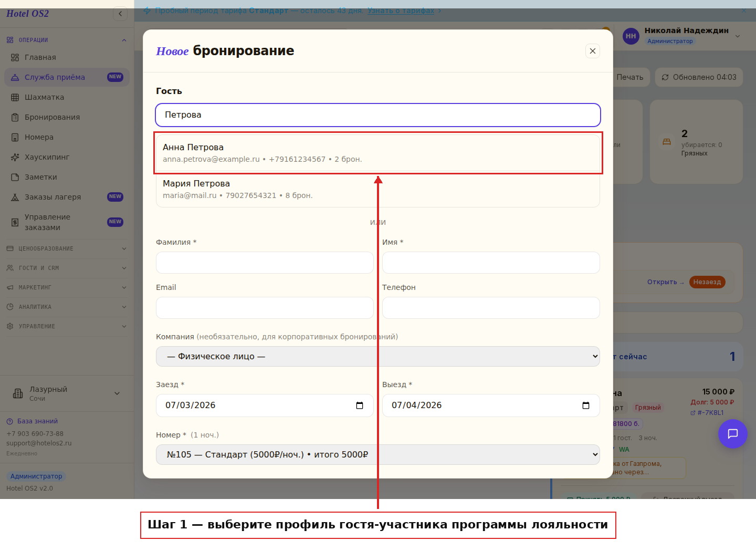
Task: Expand the МАРКЕТИНГ section
Action: (x=67, y=287)
